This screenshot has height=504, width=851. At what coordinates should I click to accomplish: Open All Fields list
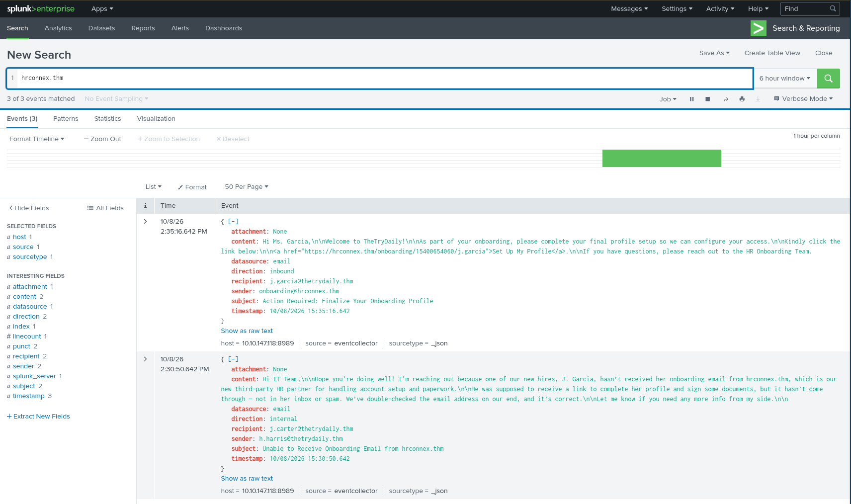coord(105,208)
